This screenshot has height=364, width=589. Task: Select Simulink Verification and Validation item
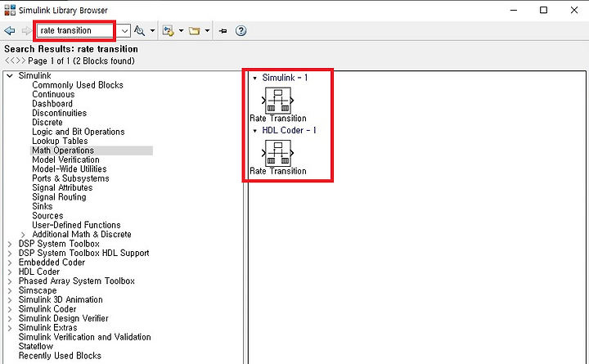pos(85,337)
